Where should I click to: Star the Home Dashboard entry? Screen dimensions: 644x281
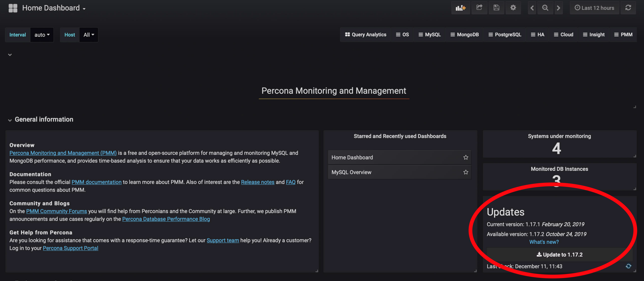tap(466, 157)
